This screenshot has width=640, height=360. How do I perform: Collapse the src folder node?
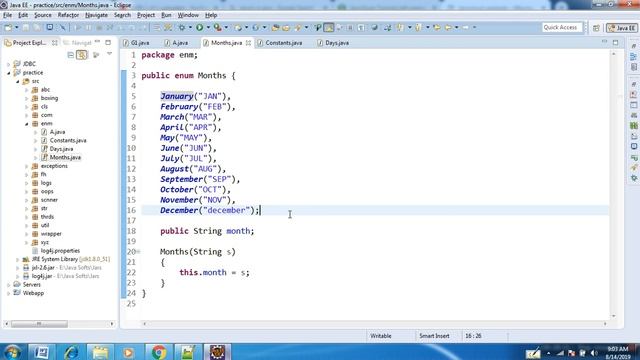click(18, 81)
